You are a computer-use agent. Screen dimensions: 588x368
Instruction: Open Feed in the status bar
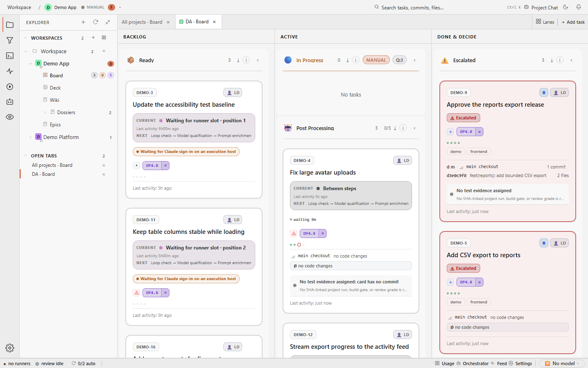tap(499, 364)
